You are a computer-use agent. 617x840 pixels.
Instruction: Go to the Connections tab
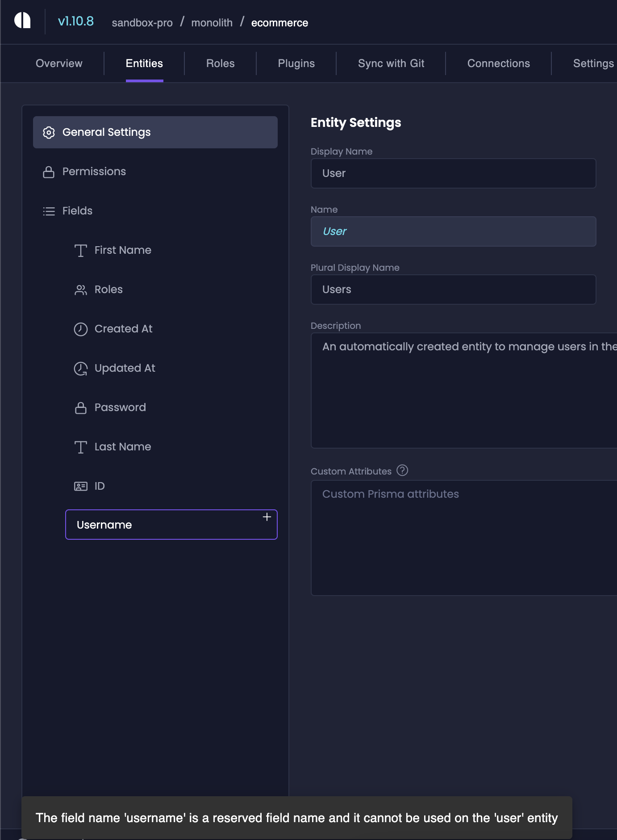tap(498, 63)
